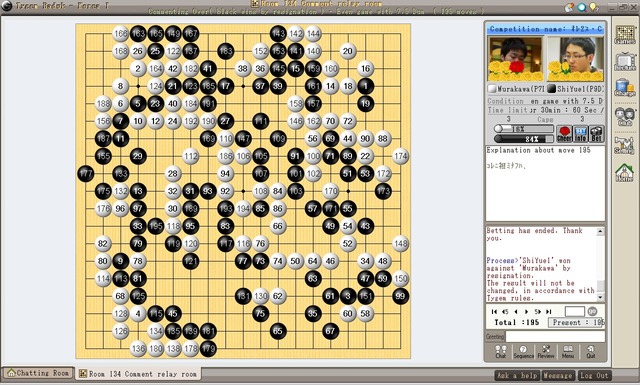
Task: Go to Home via sidebar house icon
Action: pyautogui.click(x=625, y=172)
